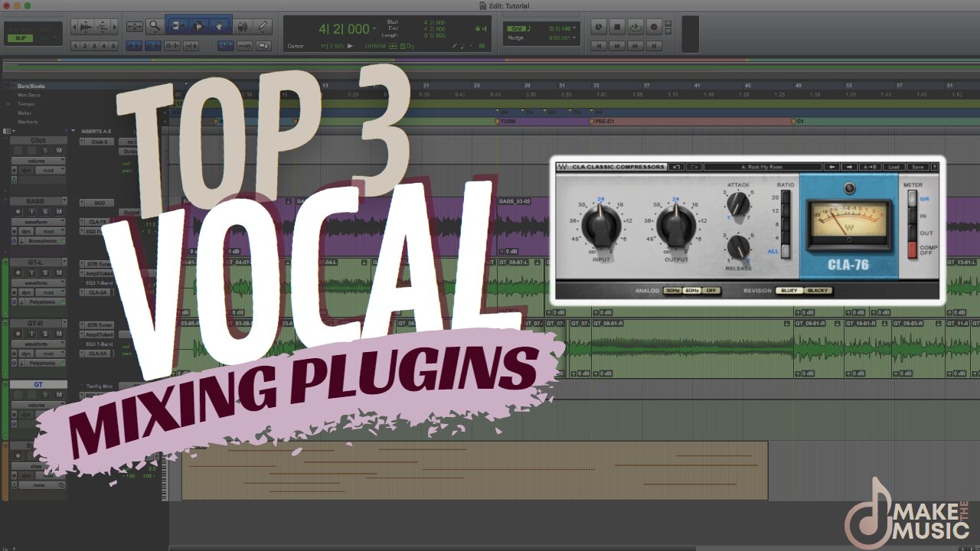
Task: Solo the GT-L track
Action: pos(45,272)
